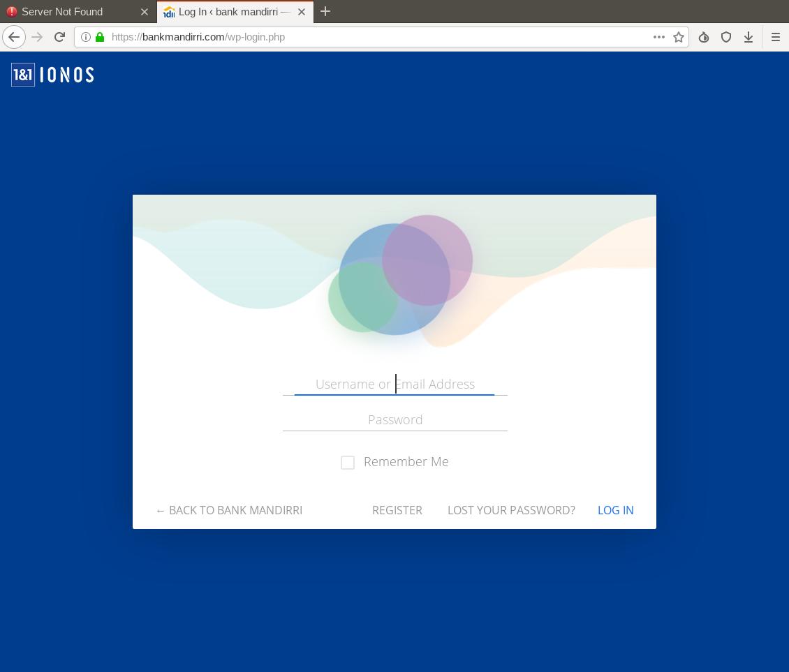Viewport: 789px width, 672px height.
Task: Bookmark this page with the star icon
Action: [678, 37]
